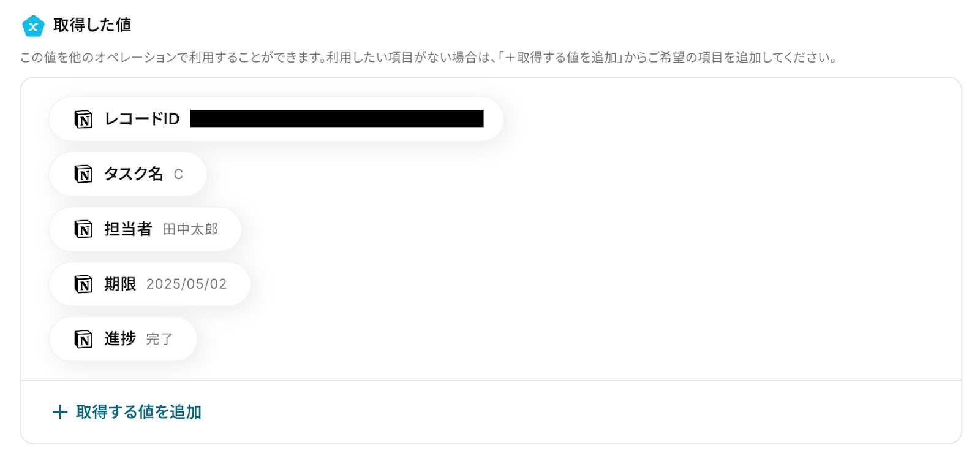Image resolution: width=980 pixels, height=450 pixels.
Task: Click the assignee value 田中太郎
Action: tap(190, 229)
